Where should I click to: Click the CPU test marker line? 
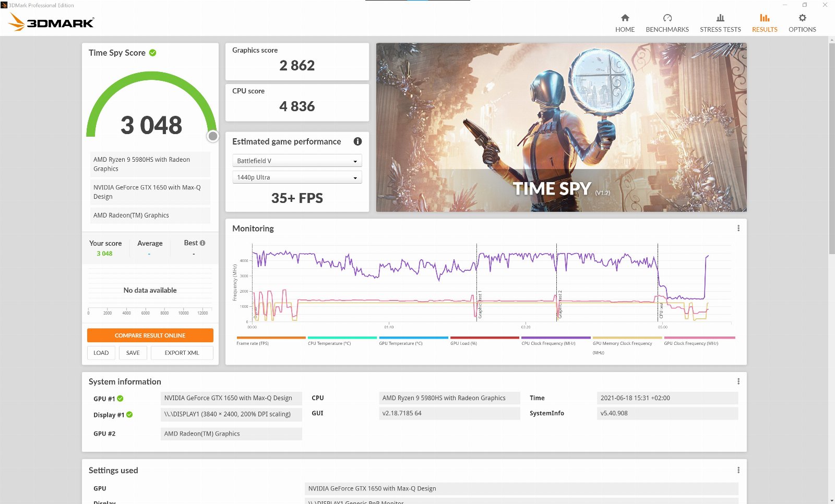point(658,282)
